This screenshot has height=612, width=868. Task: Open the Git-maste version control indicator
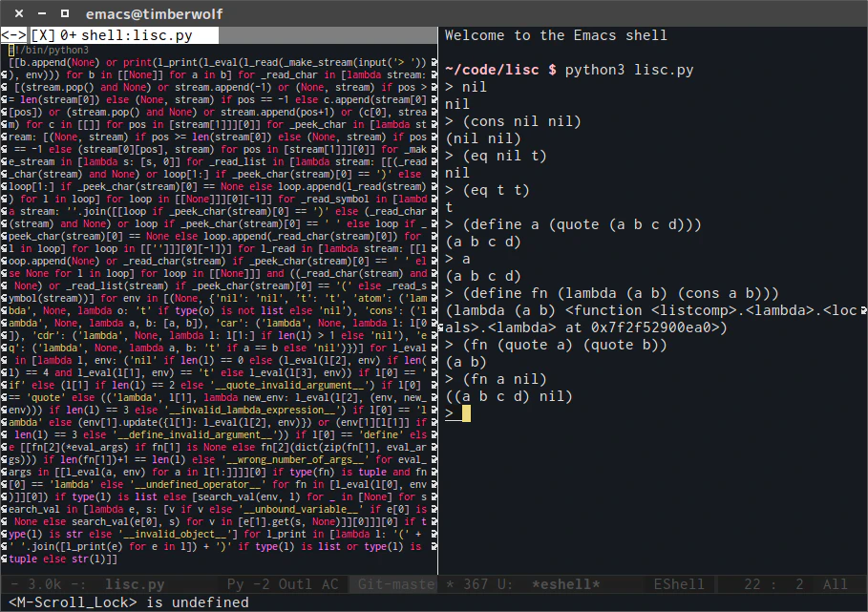(395, 584)
